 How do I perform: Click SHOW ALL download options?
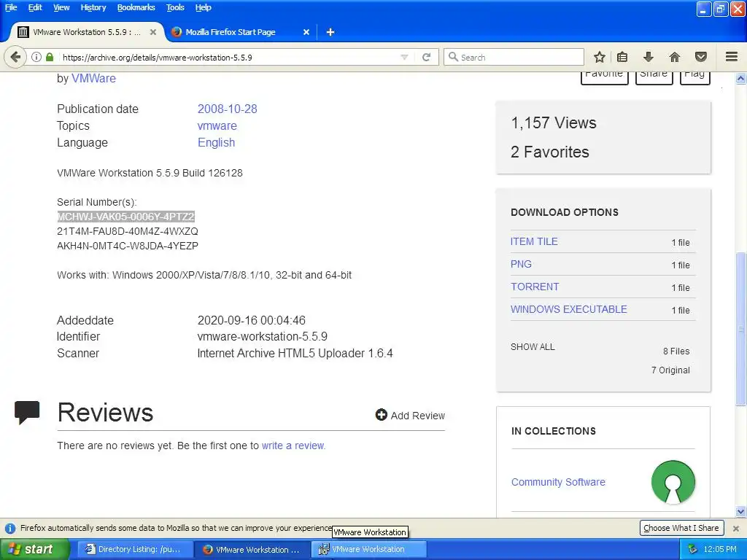533,346
